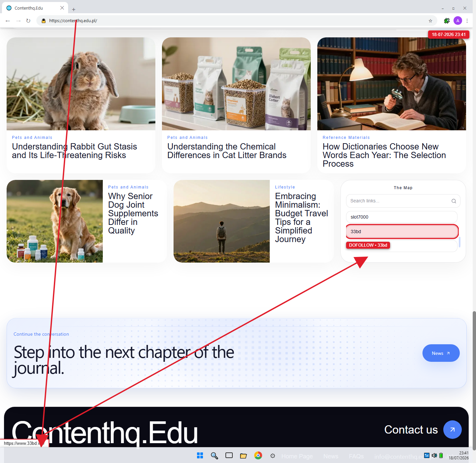Open How Dictionaries Choose New Words article
Viewport: 476px width, 463px height.
click(384, 155)
